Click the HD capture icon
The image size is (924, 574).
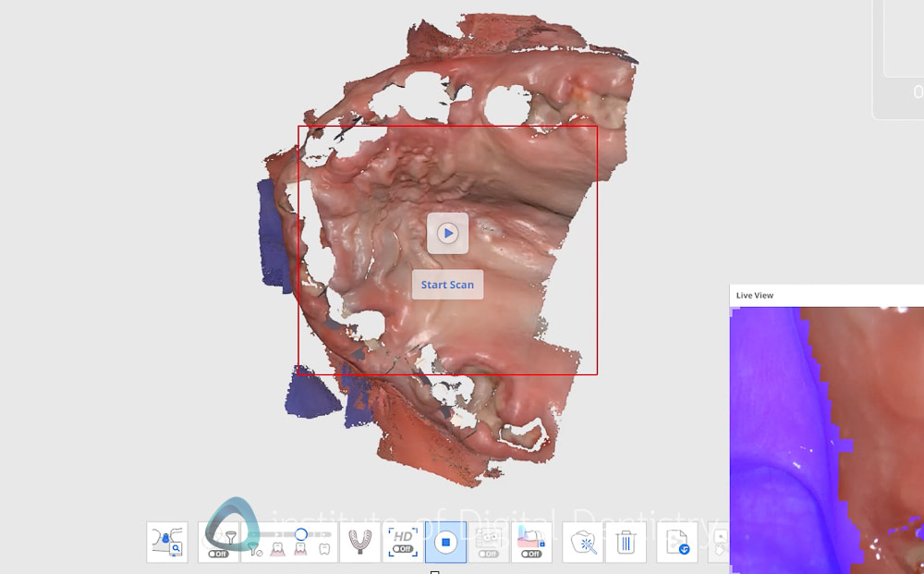coord(402,534)
